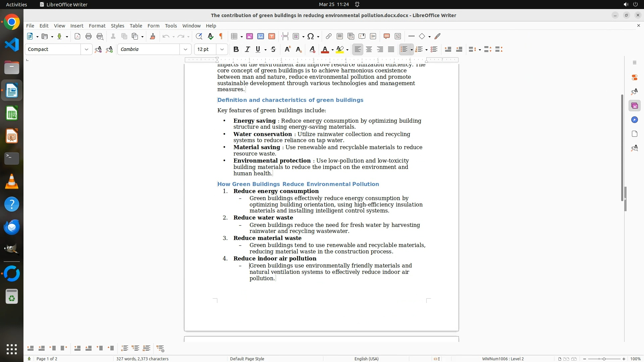Click the Clone Formatting paintbrush icon
Screen dimensions: 644x362
click(153, 37)
